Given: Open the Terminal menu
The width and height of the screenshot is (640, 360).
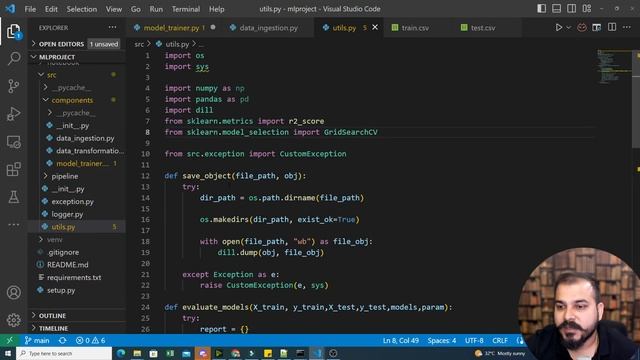Looking at the screenshot, I should pyautogui.click(x=186, y=9).
